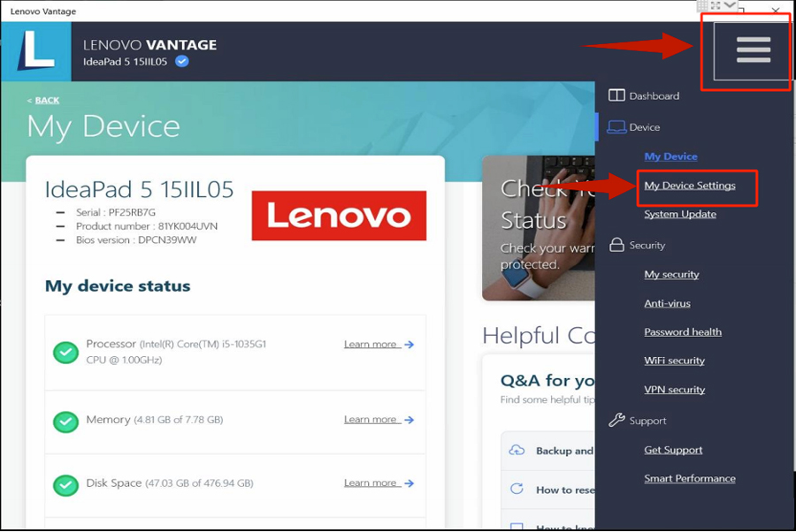Open Processor Learn more link

372,345
